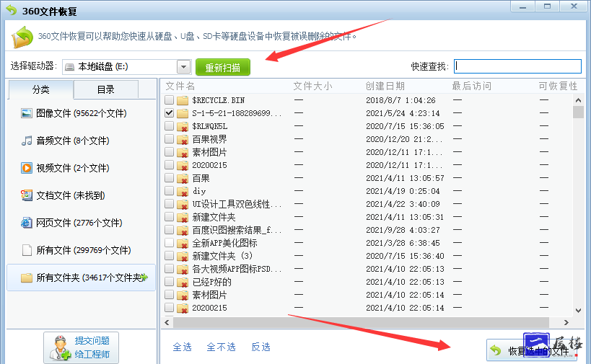Sort by 创建日期 column header
This screenshot has width=591, height=364.
385,86
